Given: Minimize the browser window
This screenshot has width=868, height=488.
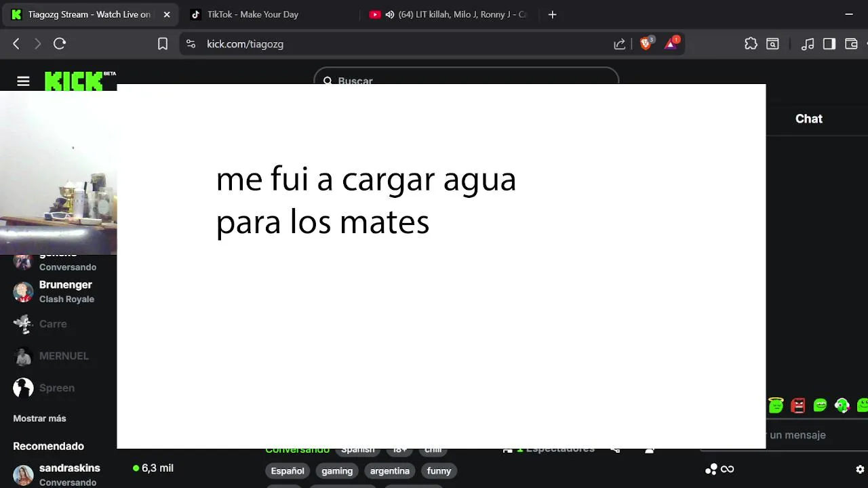Looking at the screenshot, I should point(849,14).
